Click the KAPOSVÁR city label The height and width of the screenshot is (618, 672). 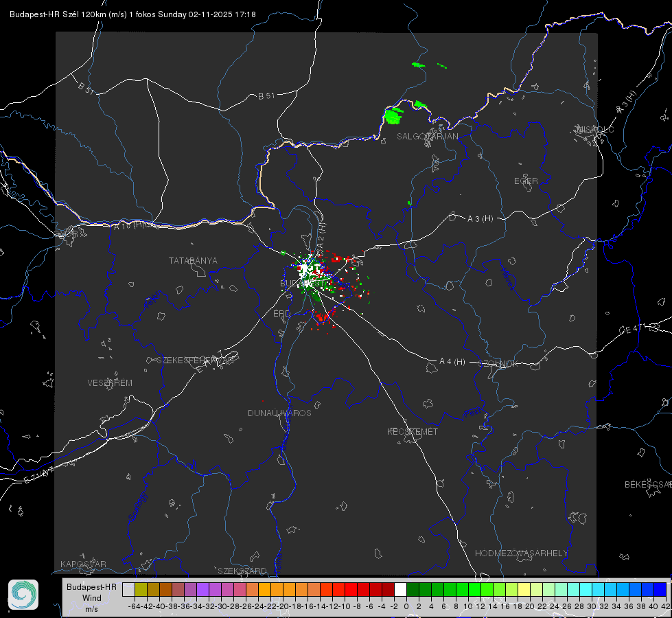click(83, 564)
